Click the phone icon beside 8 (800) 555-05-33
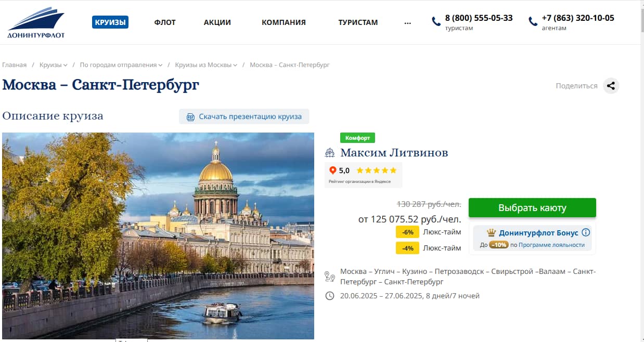 point(436,21)
